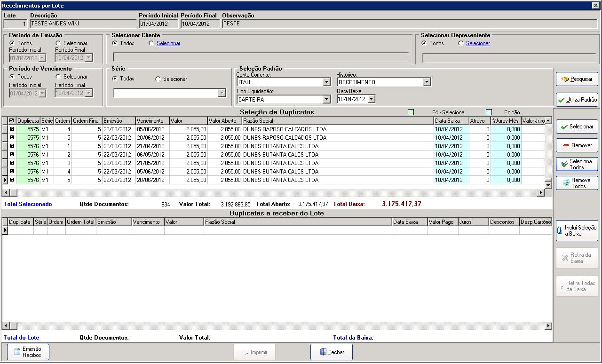Image resolution: width=602 pixels, height=364 pixels.
Task: Click Valor Aberto column header
Action: (x=224, y=121)
